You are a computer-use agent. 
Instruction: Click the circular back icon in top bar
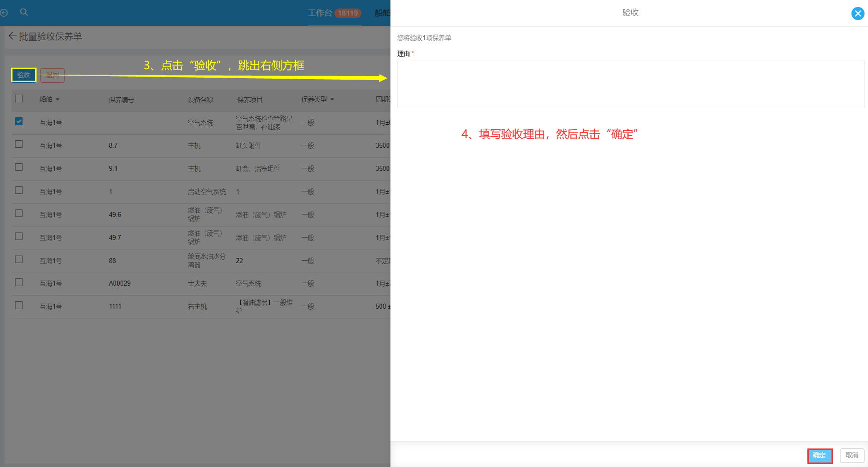[x=4, y=13]
